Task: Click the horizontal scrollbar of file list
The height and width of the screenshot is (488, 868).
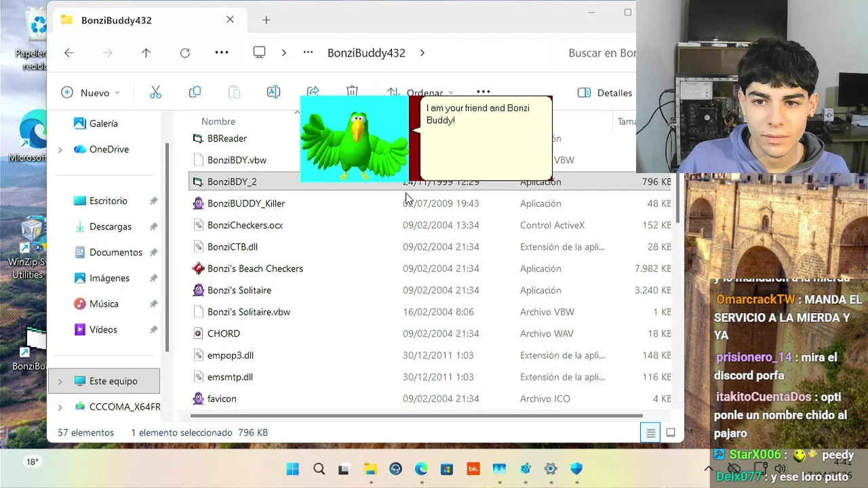Action: pyautogui.click(x=416, y=415)
